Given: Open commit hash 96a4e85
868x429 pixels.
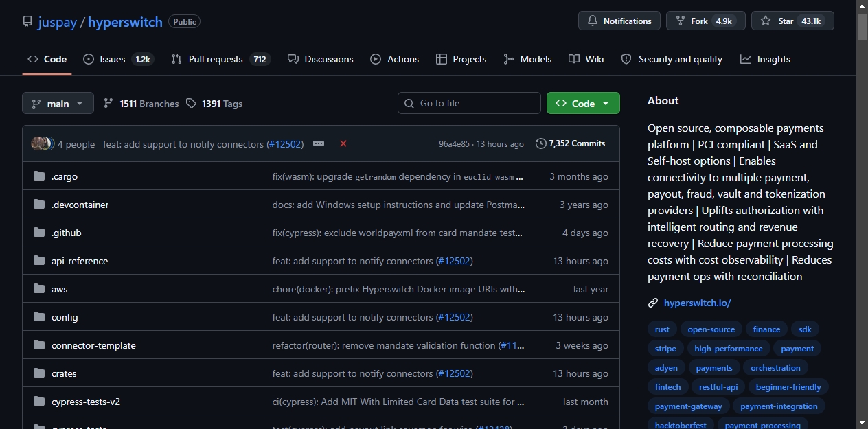Looking at the screenshot, I should point(455,144).
